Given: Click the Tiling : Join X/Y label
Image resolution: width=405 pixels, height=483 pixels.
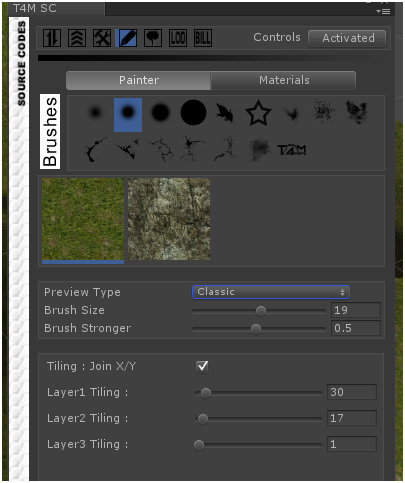Looking at the screenshot, I should click(x=91, y=366).
